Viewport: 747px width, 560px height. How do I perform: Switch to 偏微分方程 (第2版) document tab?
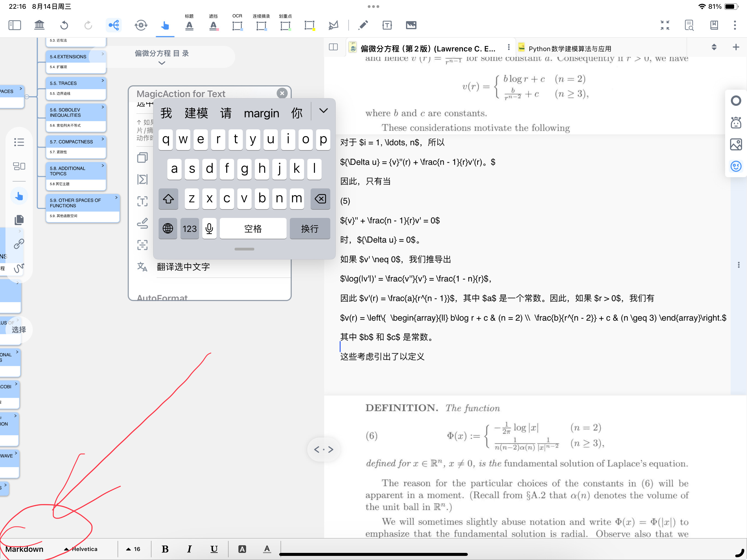(428, 48)
